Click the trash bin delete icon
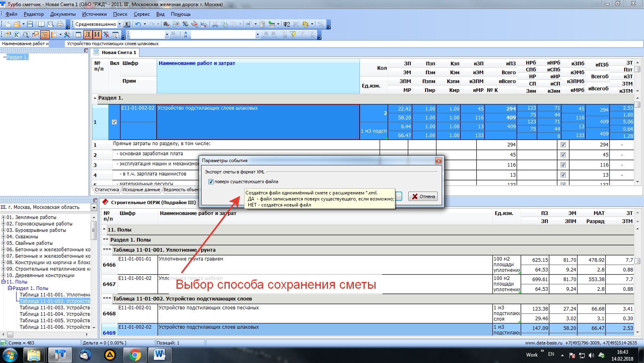 pyautogui.click(x=262, y=24)
